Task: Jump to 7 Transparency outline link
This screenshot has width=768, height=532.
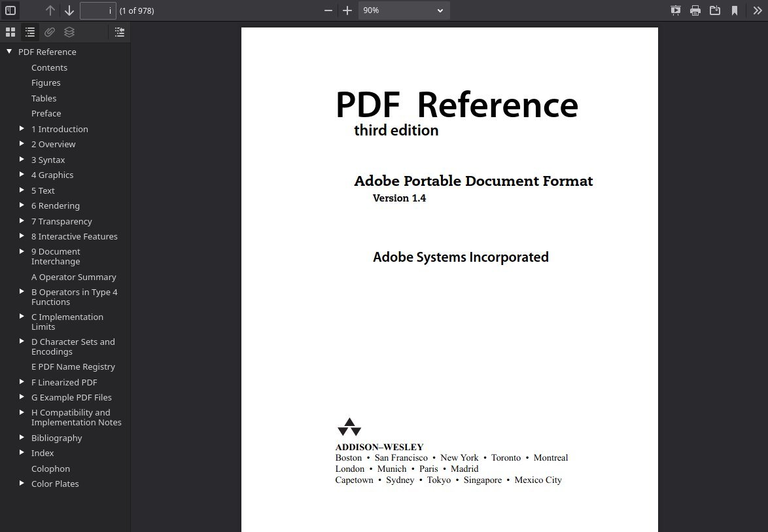Action: tap(61, 222)
